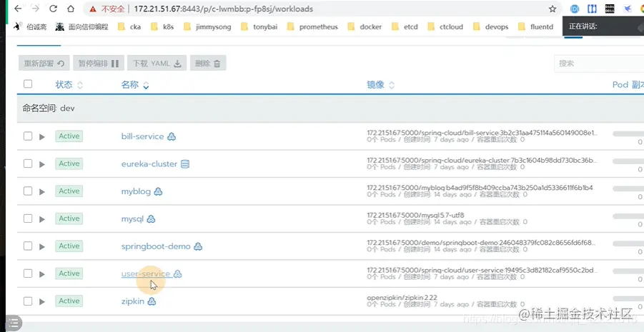Expand the bill-service row triangle
The image size is (644, 332).
(42, 136)
